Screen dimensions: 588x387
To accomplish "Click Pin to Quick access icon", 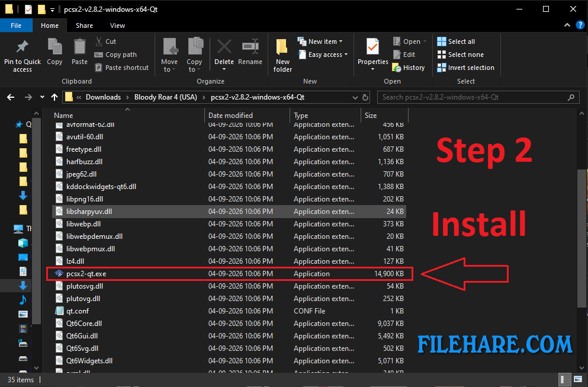I will click(22, 47).
